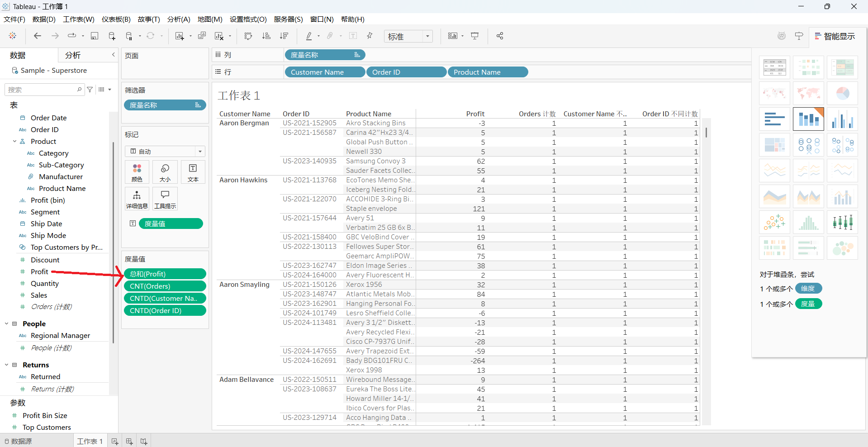Screen dimensions: 868x447
Task: Open the Size mark card
Action: [165, 172]
